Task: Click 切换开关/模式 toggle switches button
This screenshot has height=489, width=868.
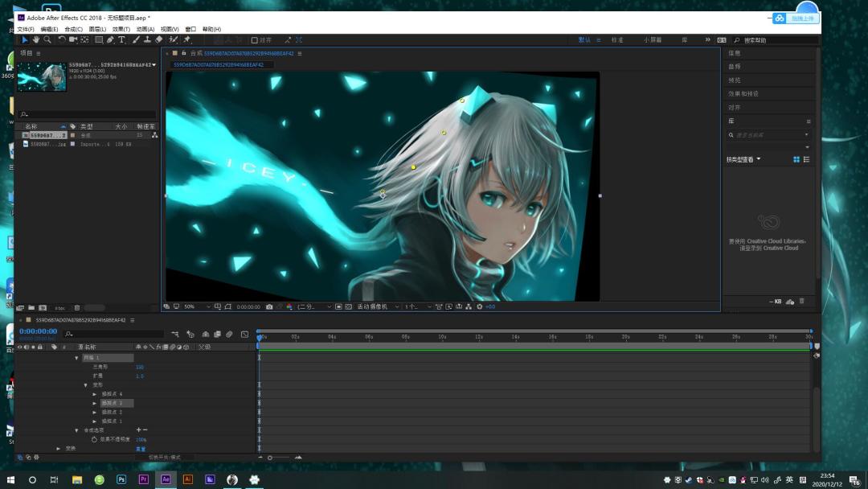Action: click(x=165, y=458)
